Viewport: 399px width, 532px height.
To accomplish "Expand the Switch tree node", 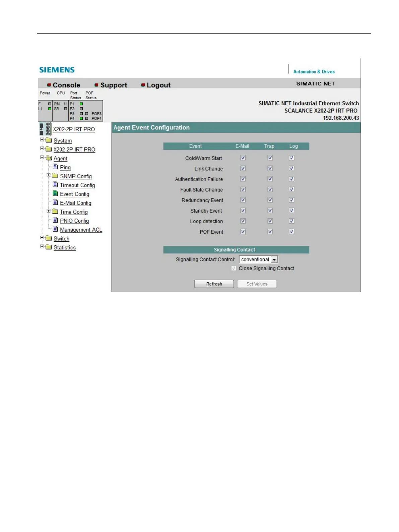I will click(x=42, y=238).
